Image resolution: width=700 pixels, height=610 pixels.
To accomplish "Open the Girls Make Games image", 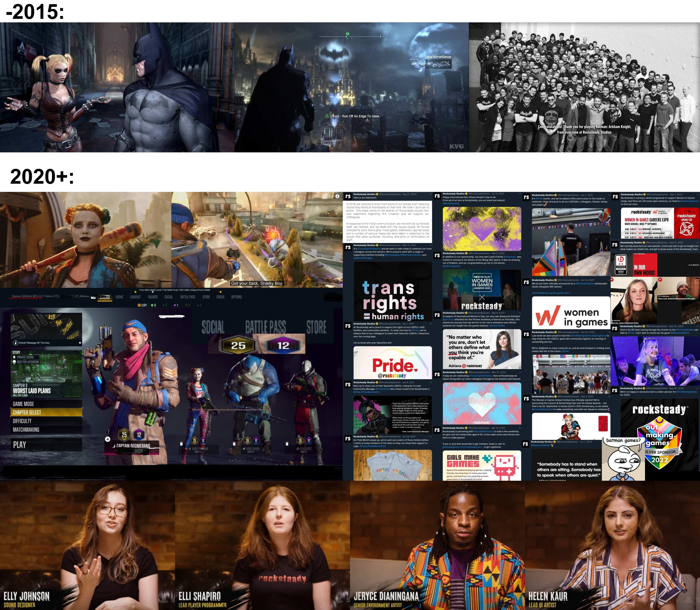I will click(482, 466).
